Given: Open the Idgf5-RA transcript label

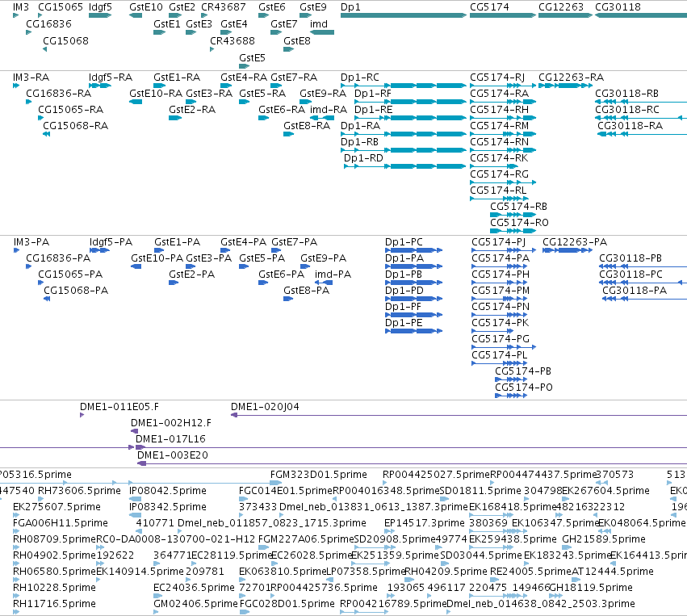Looking at the screenshot, I should click(111, 78).
